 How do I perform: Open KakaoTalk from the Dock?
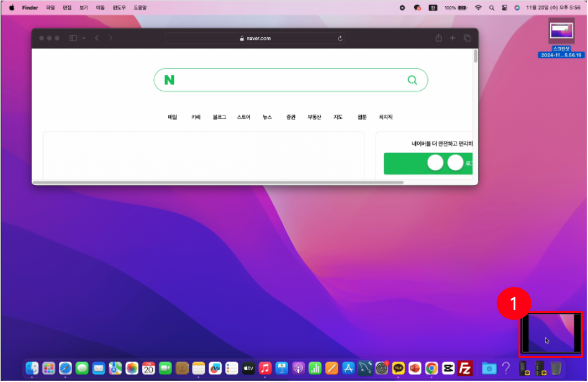(398, 368)
